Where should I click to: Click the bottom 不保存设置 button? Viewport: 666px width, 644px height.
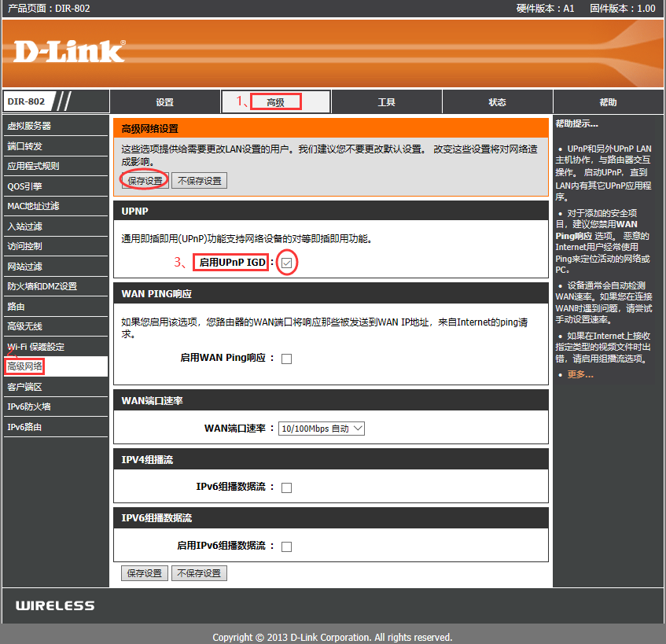[x=199, y=573]
